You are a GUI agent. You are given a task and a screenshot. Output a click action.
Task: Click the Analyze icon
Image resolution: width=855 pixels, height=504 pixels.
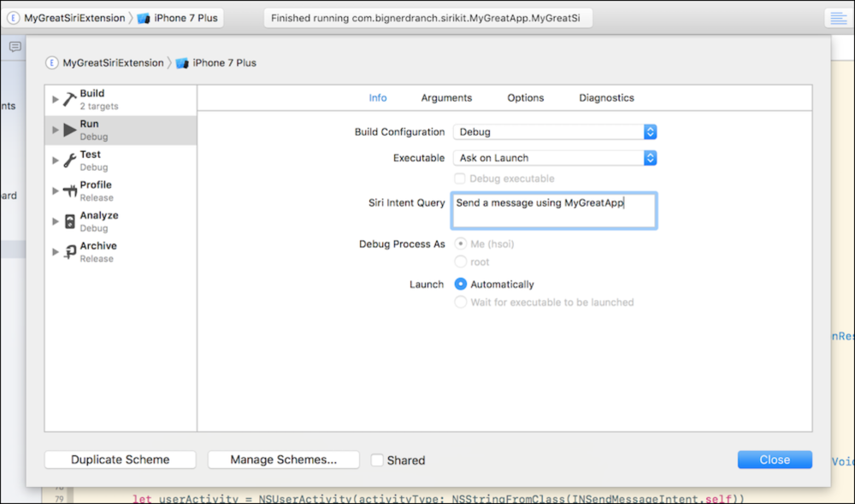point(70,221)
